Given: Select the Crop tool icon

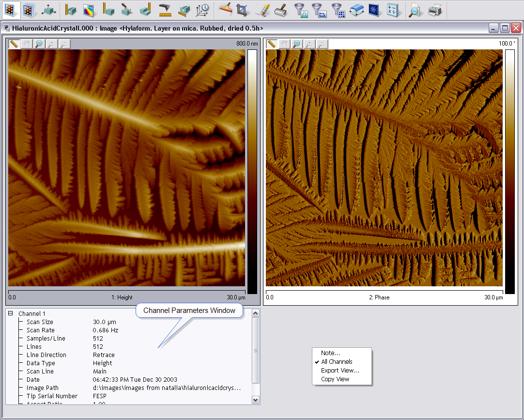Looking at the screenshot, I should [242, 9].
